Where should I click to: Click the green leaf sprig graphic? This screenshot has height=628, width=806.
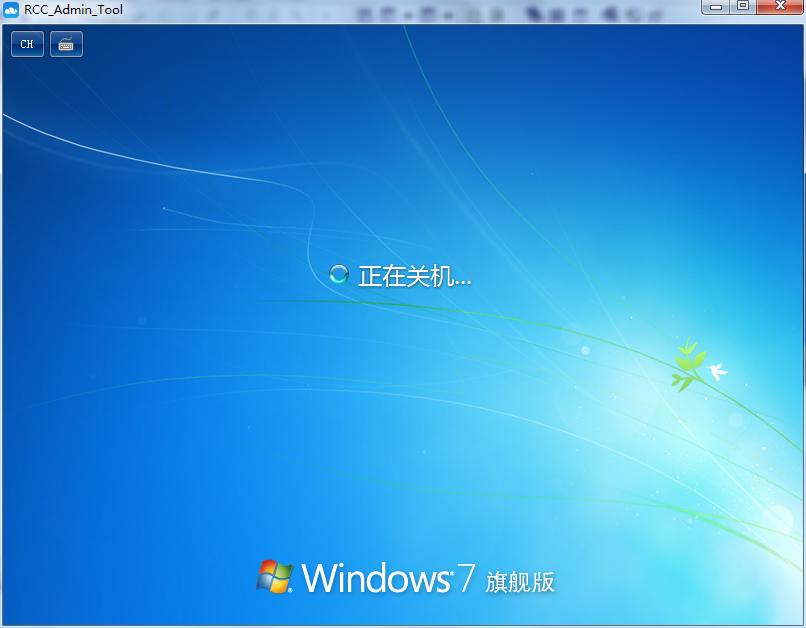(x=686, y=365)
